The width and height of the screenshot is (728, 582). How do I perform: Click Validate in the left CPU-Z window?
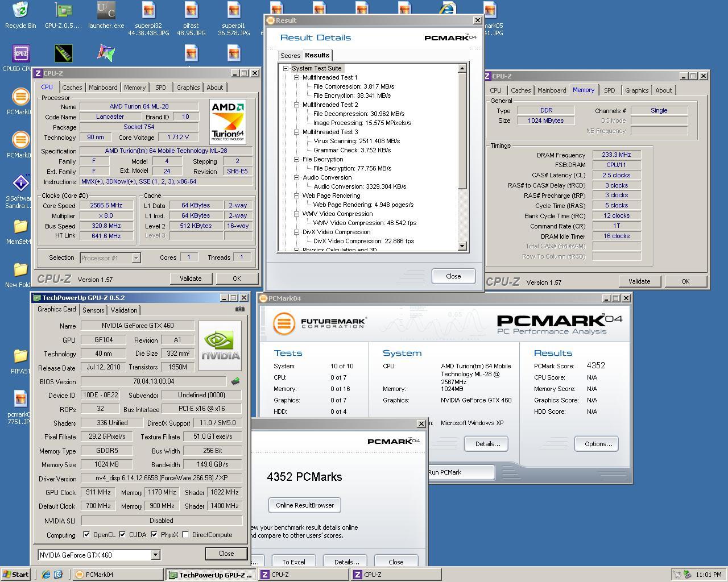pos(191,278)
